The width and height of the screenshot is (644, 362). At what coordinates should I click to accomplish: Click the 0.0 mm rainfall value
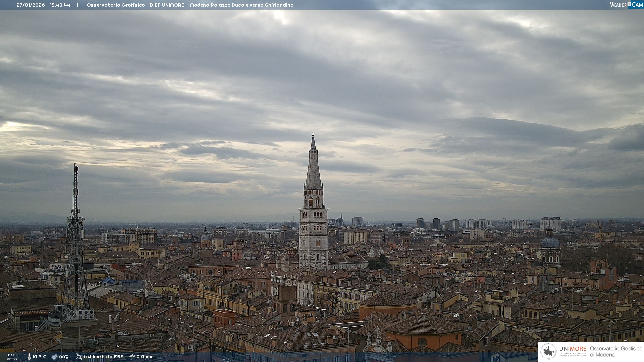[145, 357]
